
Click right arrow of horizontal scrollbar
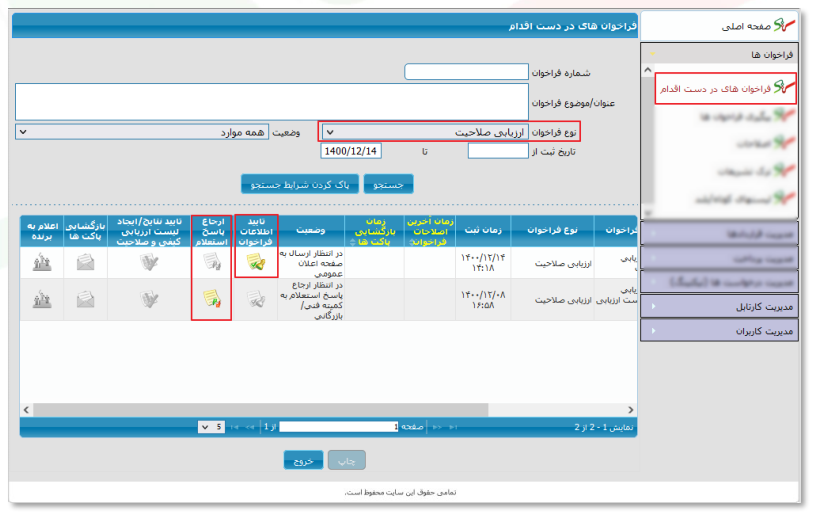pos(630,410)
